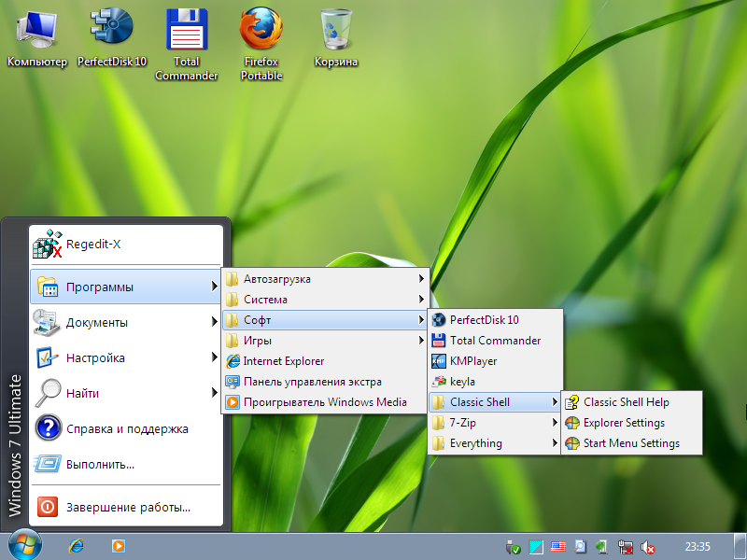Select Total Commander in the Софт submenu
The height and width of the screenshot is (560, 747).
tap(495, 341)
